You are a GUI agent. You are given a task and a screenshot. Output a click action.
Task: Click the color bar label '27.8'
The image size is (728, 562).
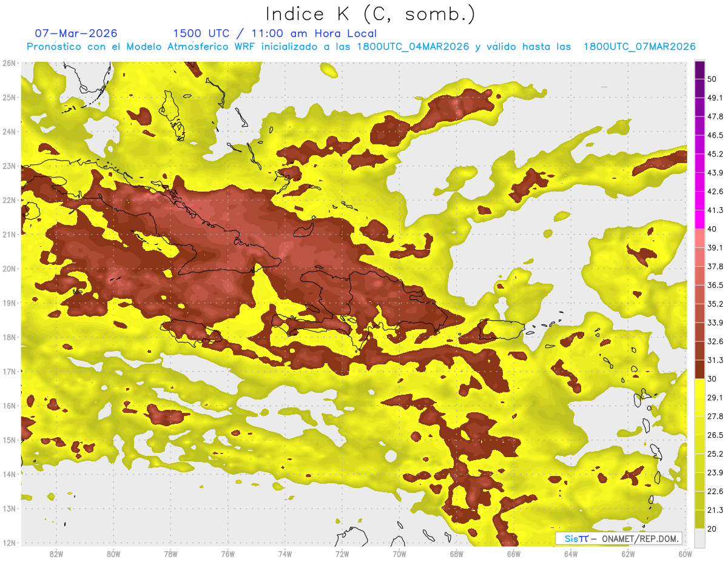715,416
